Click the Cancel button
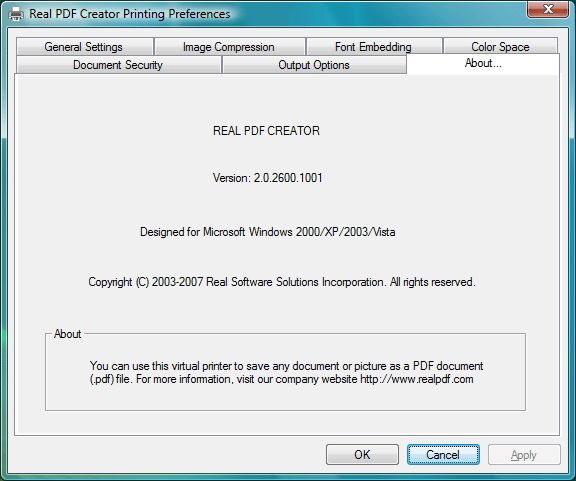576x481 pixels. click(443, 455)
